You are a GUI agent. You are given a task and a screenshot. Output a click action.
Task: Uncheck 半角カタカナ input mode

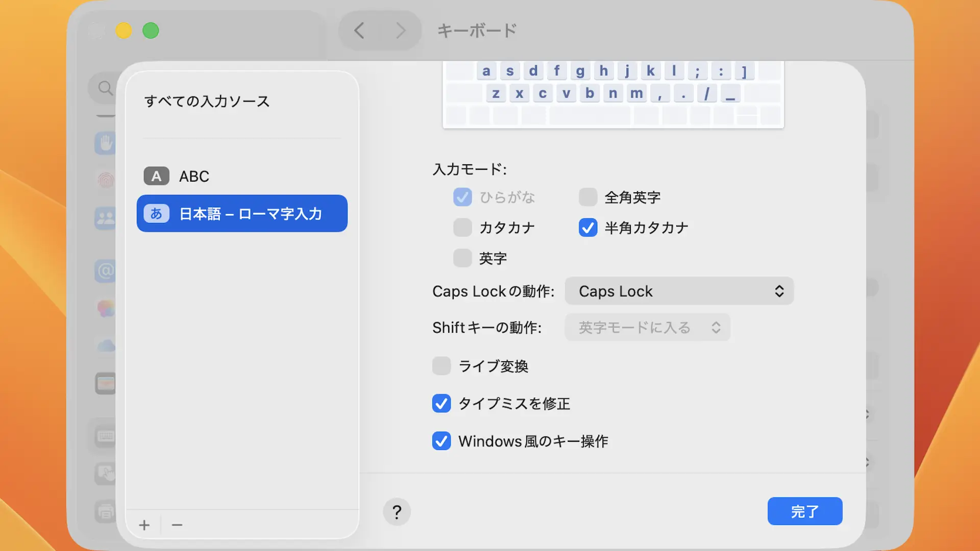coord(588,228)
